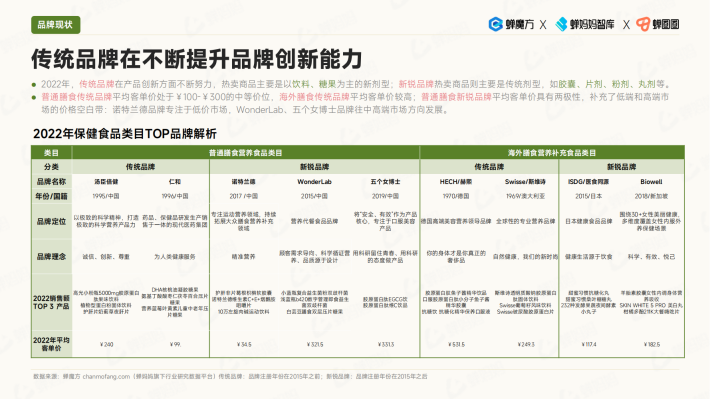Click the Biowell brand name cell
Image resolution: width=710 pixels, height=399 pixels.
click(x=651, y=182)
